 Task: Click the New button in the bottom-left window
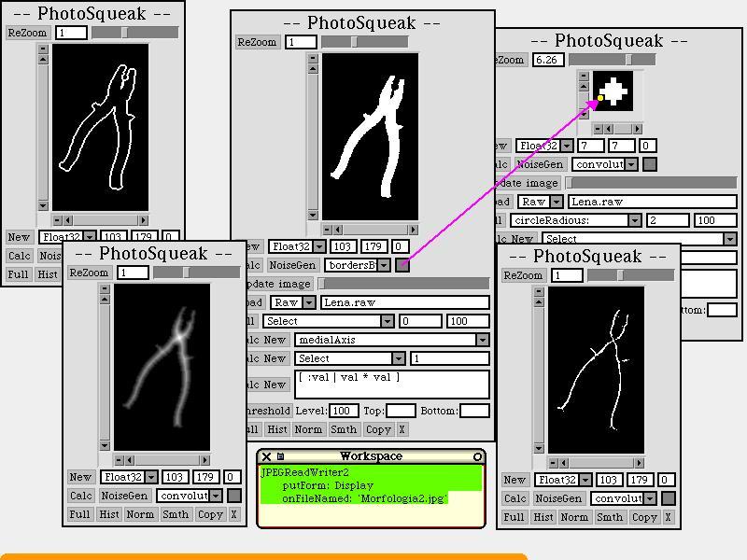80,477
